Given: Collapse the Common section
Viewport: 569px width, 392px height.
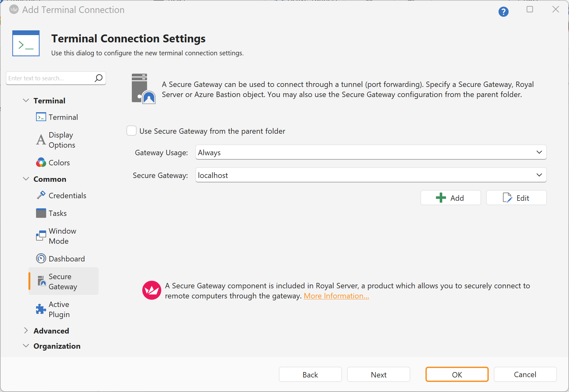Looking at the screenshot, I should [26, 179].
